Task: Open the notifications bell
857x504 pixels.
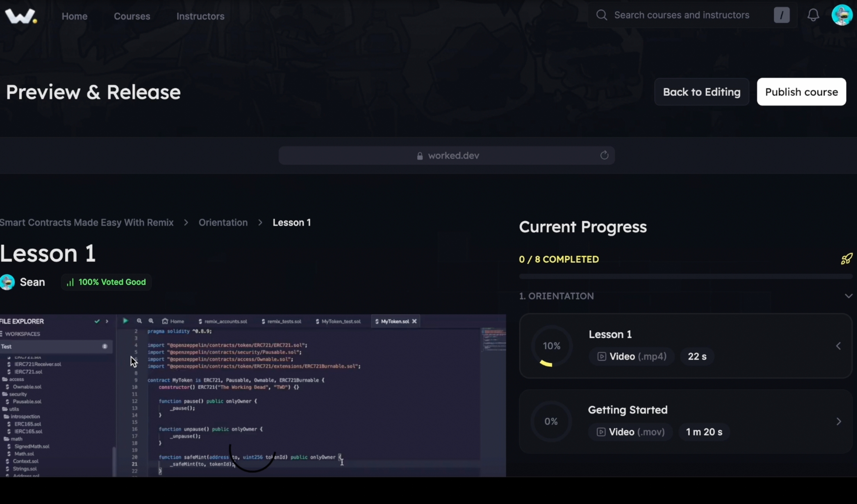Action: click(813, 15)
